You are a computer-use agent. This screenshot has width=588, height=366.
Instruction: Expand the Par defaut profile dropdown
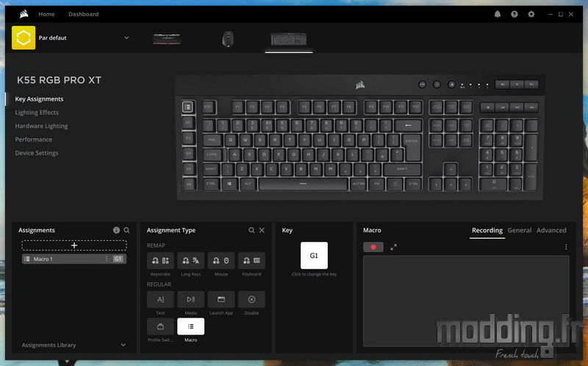[x=126, y=37]
